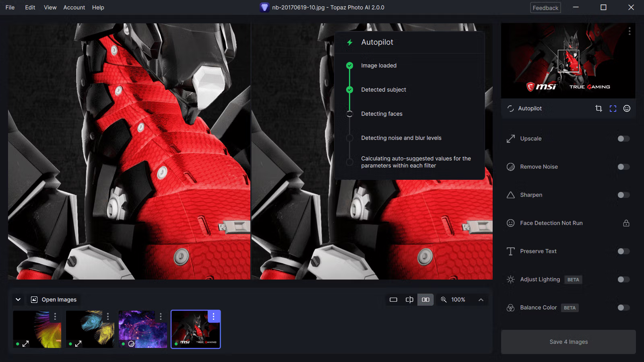This screenshot has height=362, width=644.
Task: Switch to split slider view
Action: [x=409, y=300]
